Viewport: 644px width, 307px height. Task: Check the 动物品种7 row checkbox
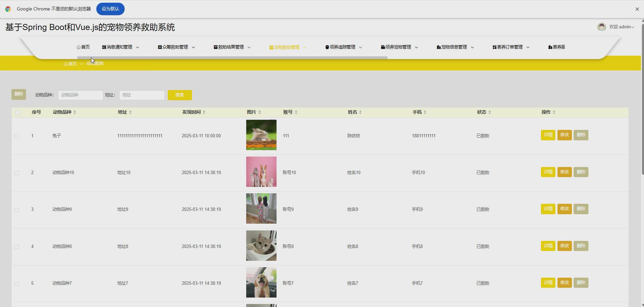tap(17, 283)
